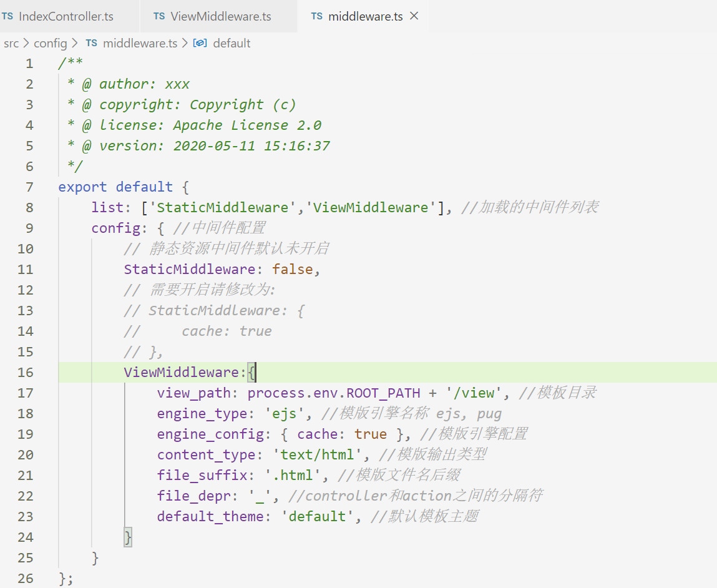Click TS icon on IndexController.ts tab
The height and width of the screenshot is (588, 717).
[x=7, y=16]
